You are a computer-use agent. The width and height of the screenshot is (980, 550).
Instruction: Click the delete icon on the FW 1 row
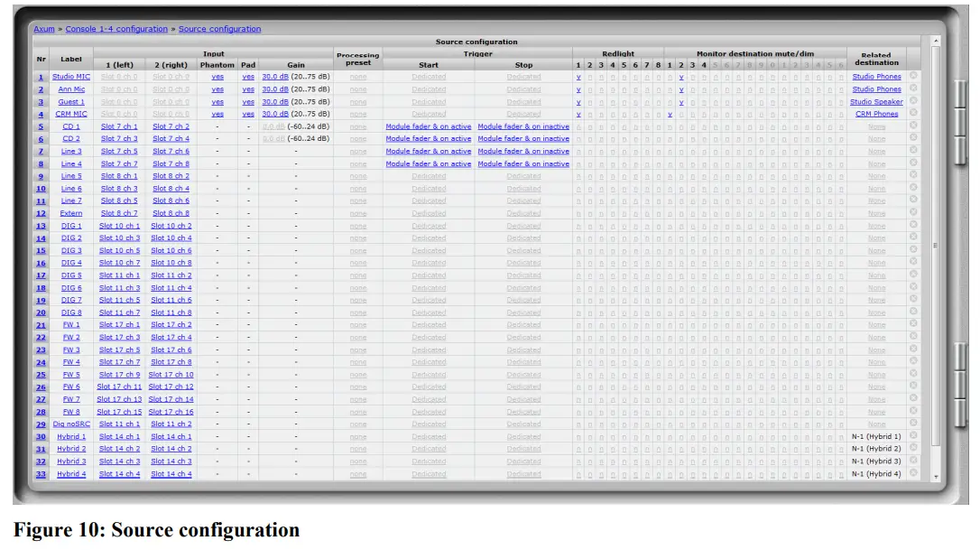(912, 324)
